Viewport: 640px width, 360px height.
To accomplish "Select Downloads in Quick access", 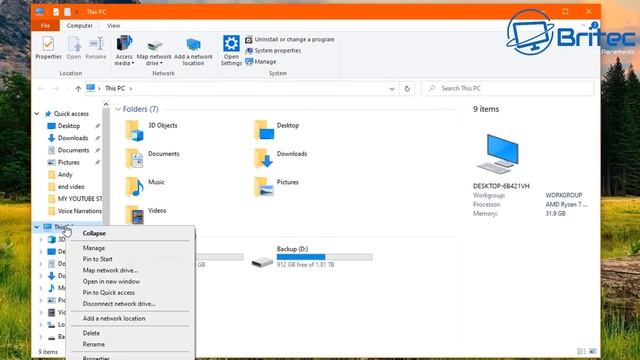I will [73, 138].
